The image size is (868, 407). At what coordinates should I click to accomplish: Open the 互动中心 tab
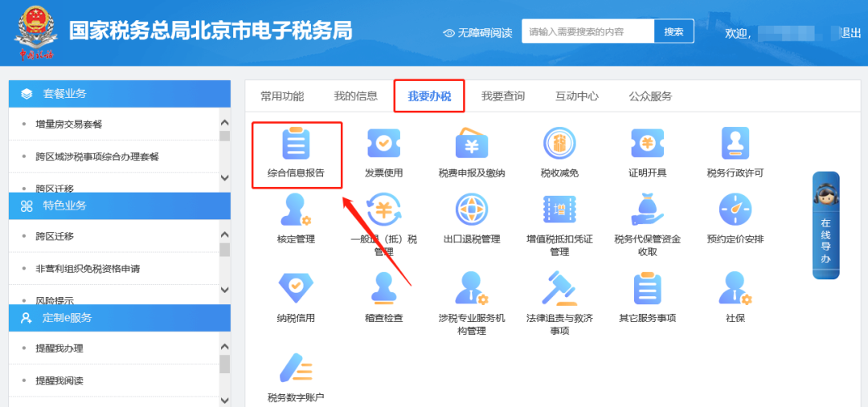[x=577, y=96]
